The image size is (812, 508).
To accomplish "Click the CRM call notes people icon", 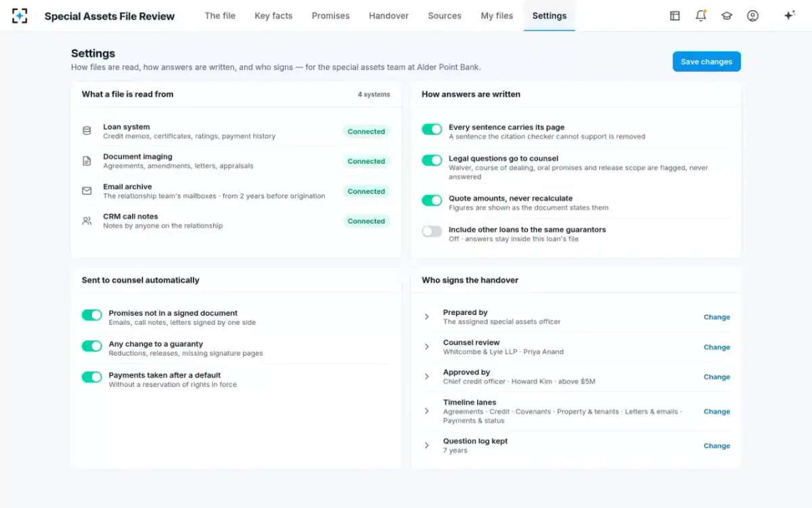I will click(87, 221).
